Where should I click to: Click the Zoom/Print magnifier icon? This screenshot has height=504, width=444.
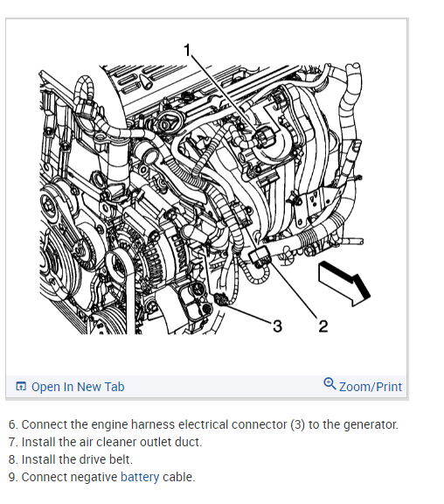(x=330, y=383)
